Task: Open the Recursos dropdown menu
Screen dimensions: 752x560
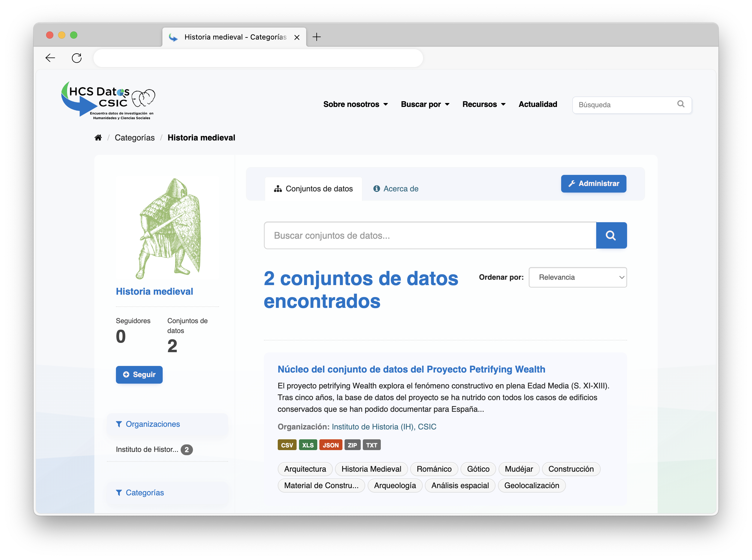Action: pyautogui.click(x=484, y=105)
